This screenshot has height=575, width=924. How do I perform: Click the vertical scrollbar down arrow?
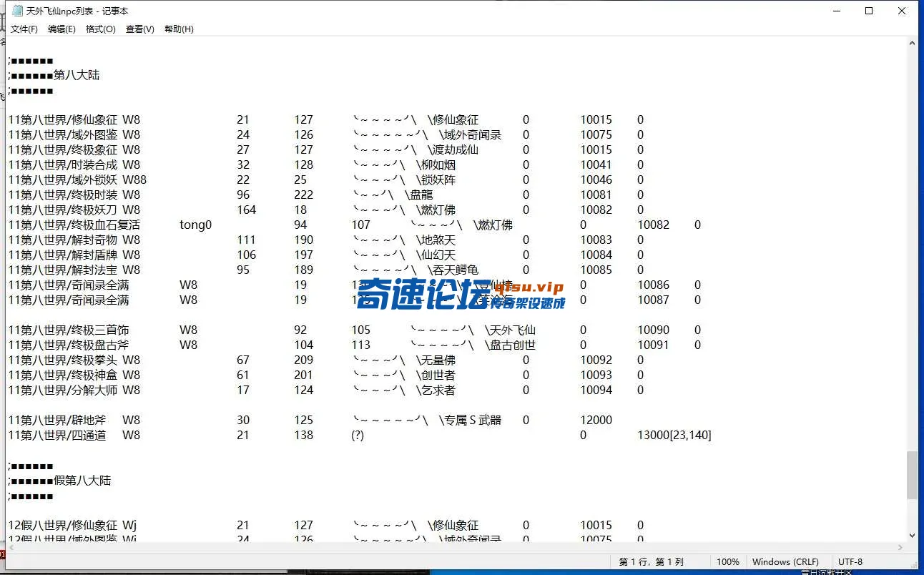(x=912, y=535)
